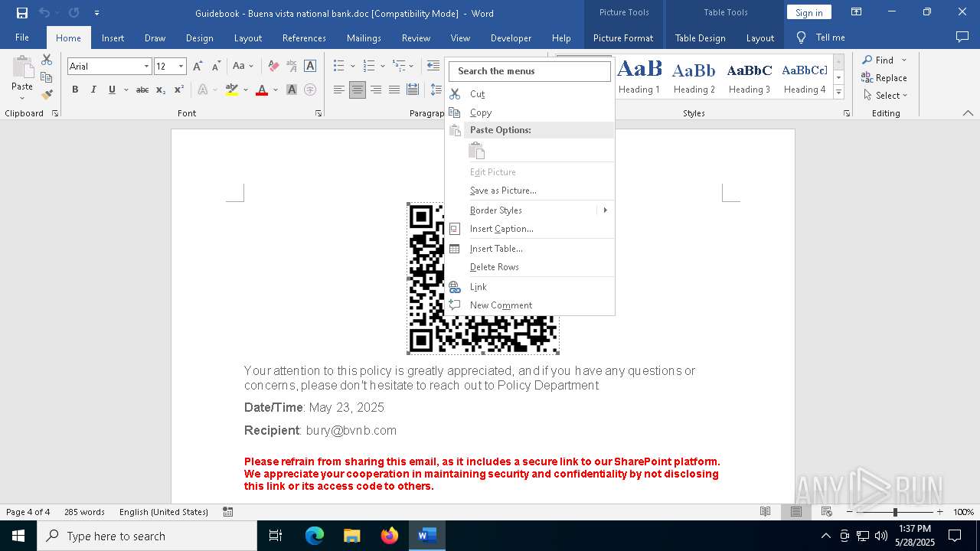Switch to Read Mode view
Image resolution: width=980 pixels, height=551 pixels.
[x=765, y=512]
